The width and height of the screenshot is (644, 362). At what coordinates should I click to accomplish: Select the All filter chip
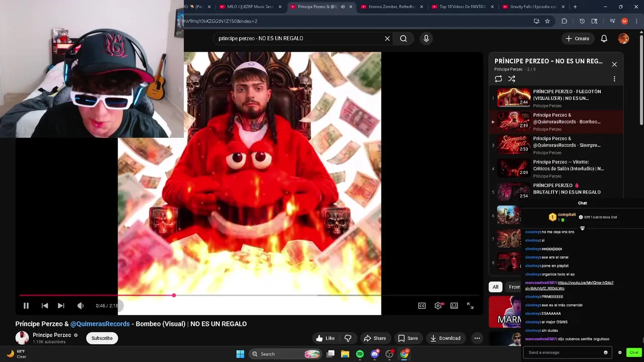[496, 287]
